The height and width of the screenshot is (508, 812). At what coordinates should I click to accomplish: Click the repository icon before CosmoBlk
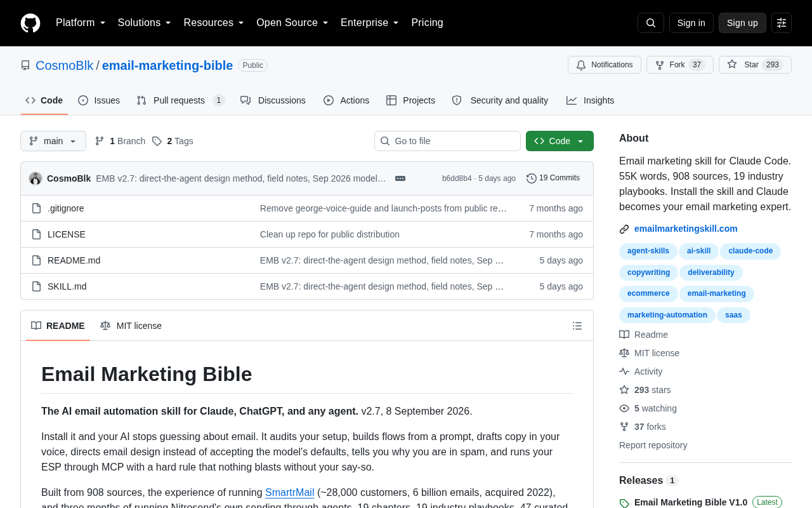[25, 65]
